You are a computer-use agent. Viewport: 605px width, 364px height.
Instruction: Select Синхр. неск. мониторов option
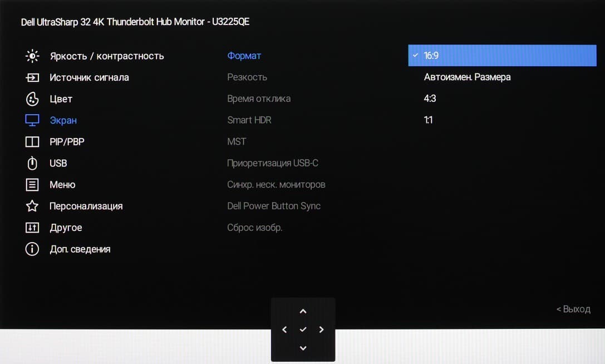[x=276, y=185]
